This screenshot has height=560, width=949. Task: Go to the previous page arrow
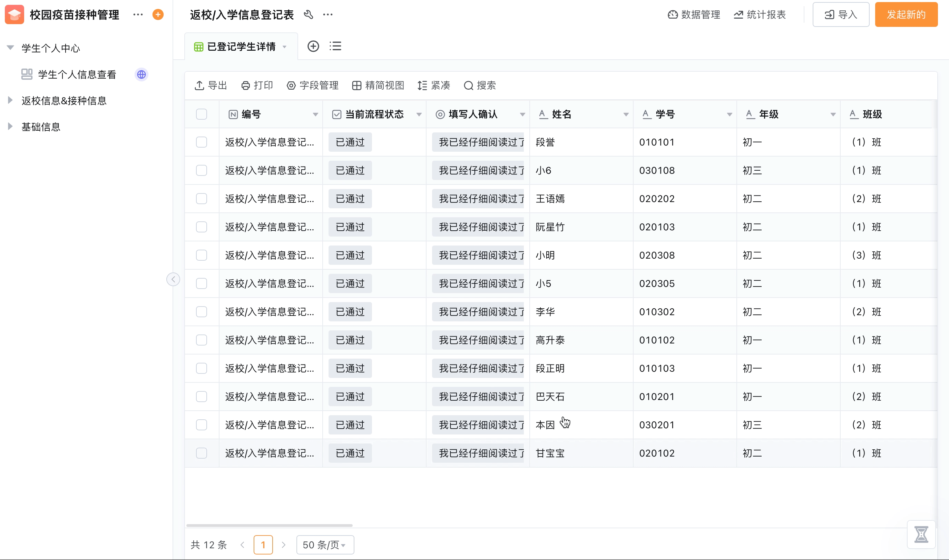(243, 544)
